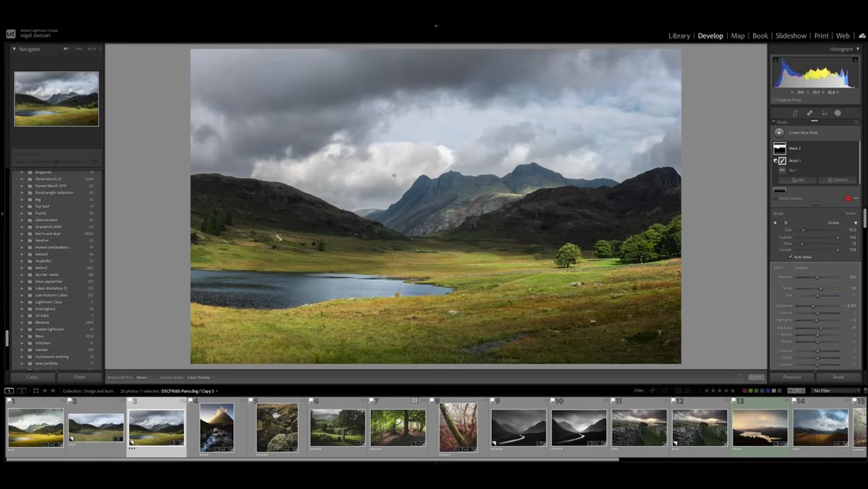Collapse the Histogram panel
Viewport: 868px width, 489px height.
click(x=857, y=49)
